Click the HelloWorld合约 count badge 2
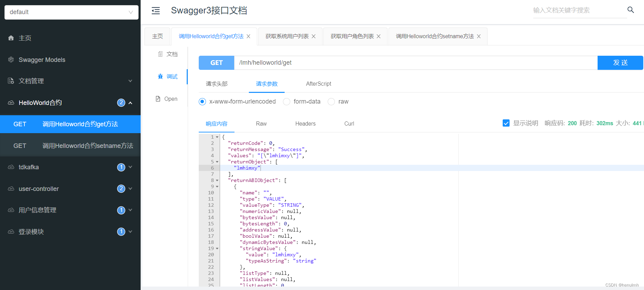The height and width of the screenshot is (290, 644). coord(121,103)
